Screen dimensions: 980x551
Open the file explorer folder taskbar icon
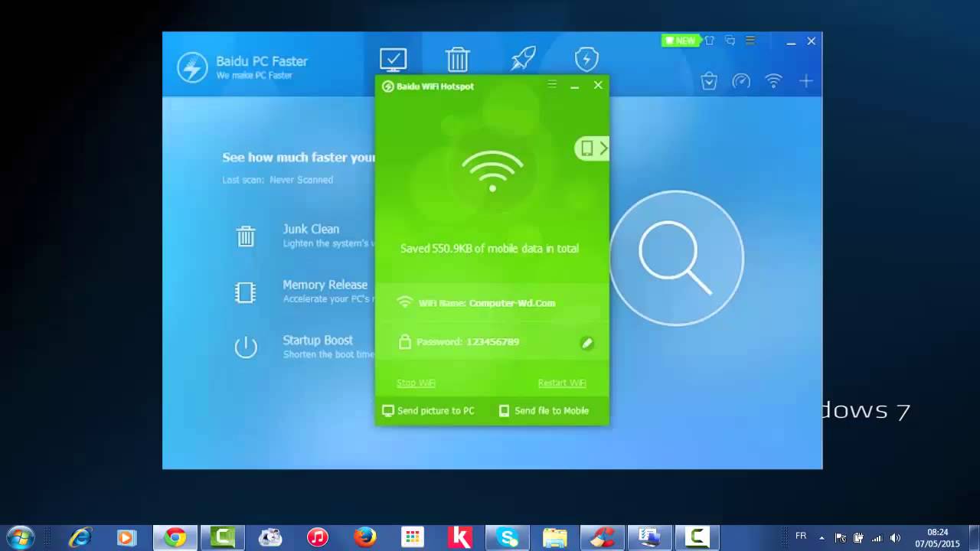tap(555, 538)
